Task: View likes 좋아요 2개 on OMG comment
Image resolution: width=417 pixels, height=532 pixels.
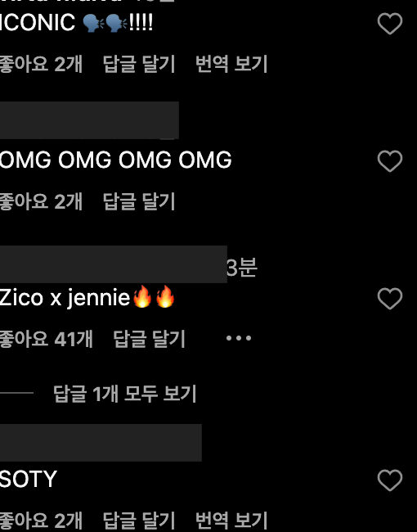Action: (x=41, y=201)
